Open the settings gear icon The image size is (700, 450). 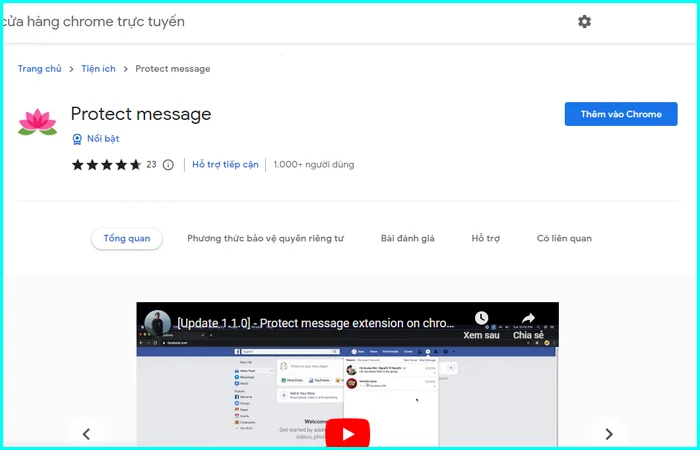[x=584, y=21]
